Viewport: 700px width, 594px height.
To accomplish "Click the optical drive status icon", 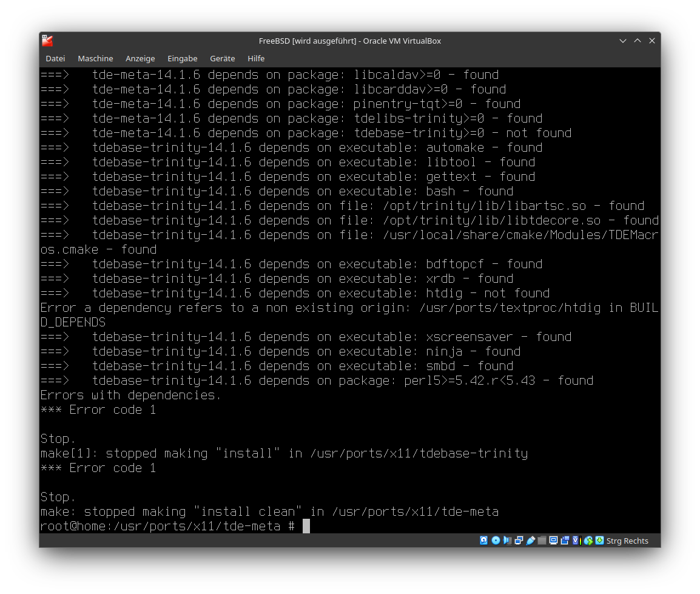I will [496, 541].
